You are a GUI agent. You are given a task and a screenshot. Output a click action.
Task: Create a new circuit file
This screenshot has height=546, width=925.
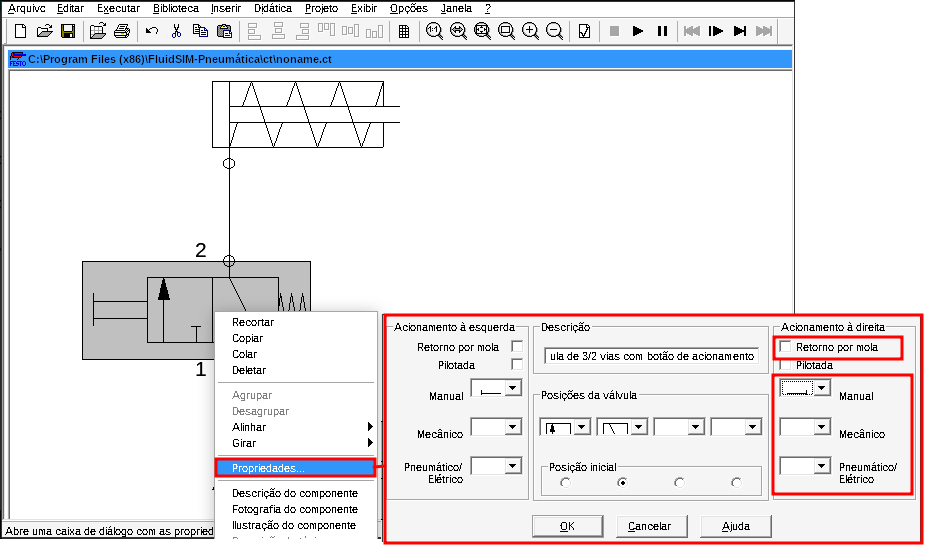[21, 31]
